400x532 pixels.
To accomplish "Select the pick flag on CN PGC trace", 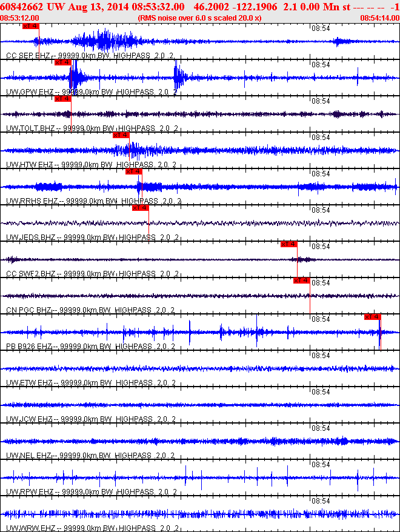I will click(302, 281).
